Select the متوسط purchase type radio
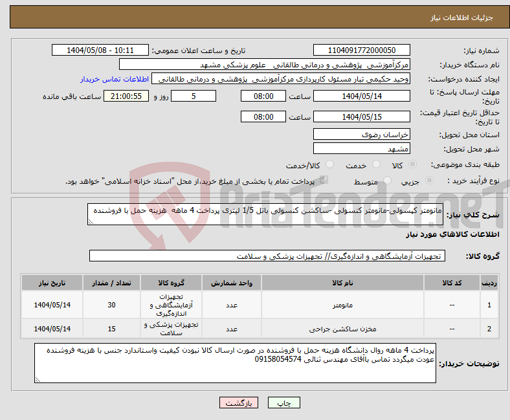510x420 pixels. 387,181
